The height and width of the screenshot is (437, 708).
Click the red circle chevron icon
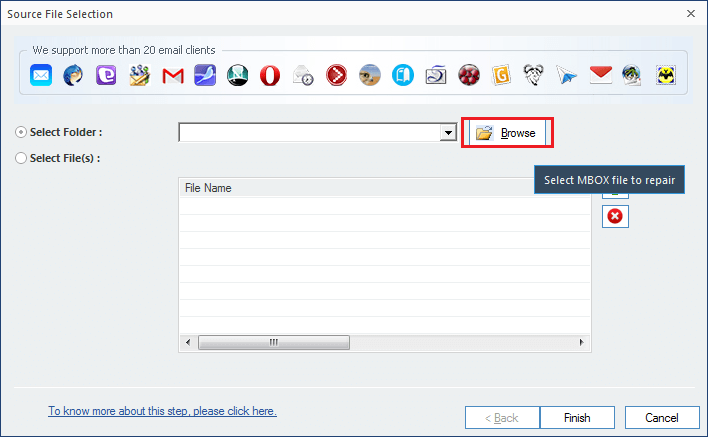pyautogui.click(x=336, y=75)
